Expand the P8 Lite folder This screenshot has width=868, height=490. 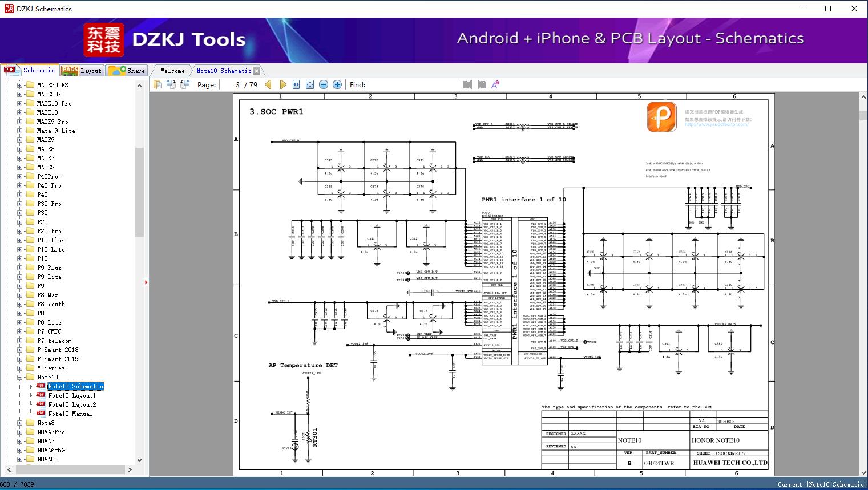20,322
